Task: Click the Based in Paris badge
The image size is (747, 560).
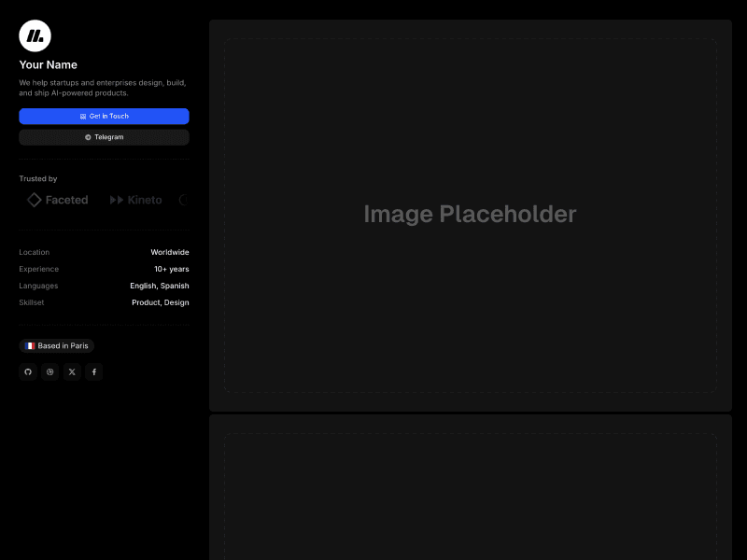Action: pos(56,345)
